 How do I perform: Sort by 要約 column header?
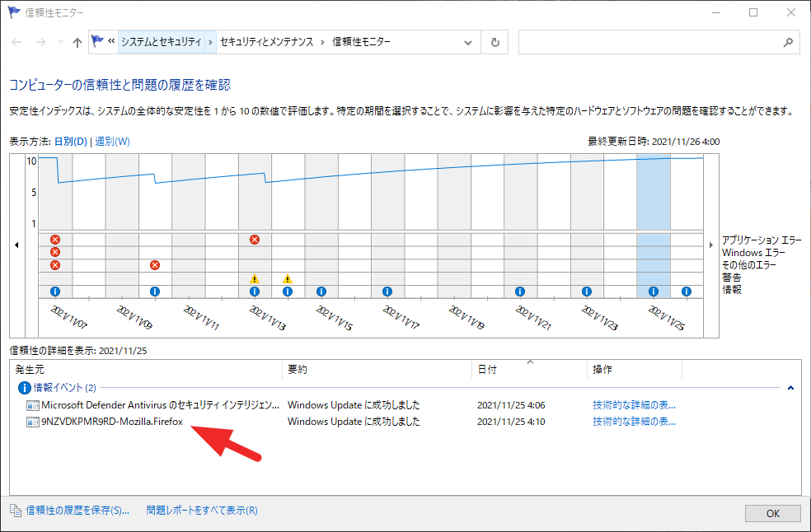pyautogui.click(x=377, y=370)
